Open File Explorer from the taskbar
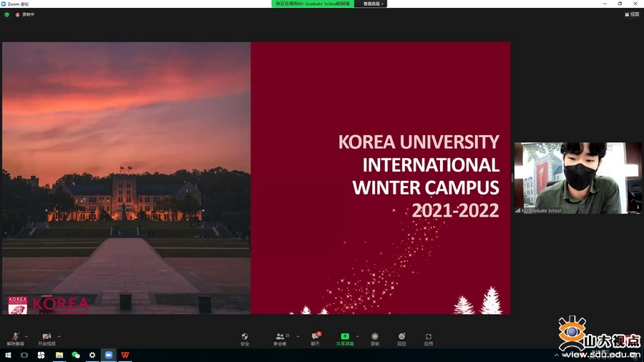Image resolution: width=644 pixels, height=362 pixels. [x=59, y=355]
